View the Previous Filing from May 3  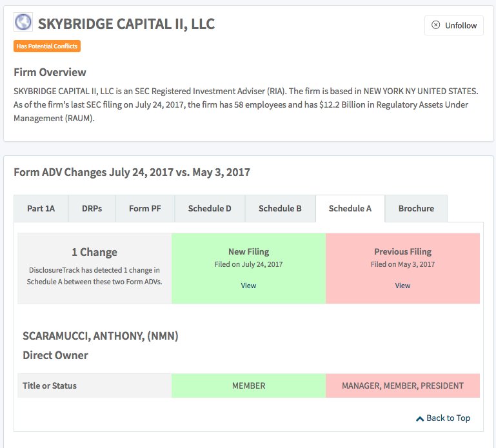(402, 286)
